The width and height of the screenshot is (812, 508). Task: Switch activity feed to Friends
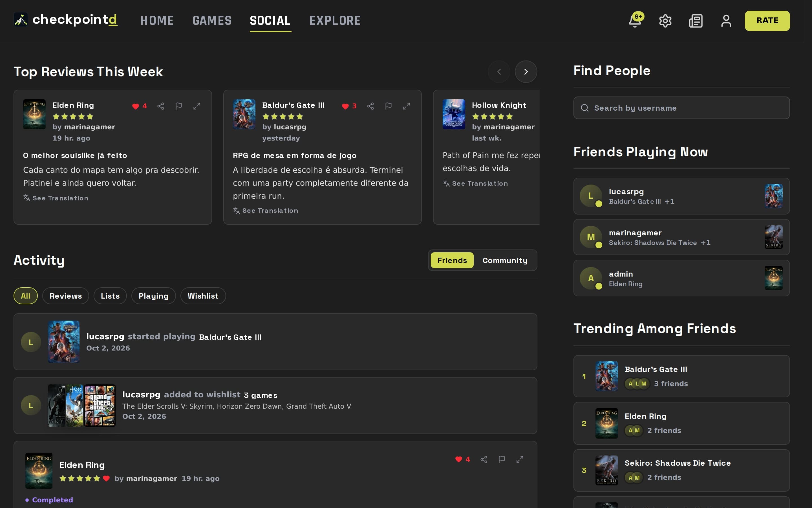(x=452, y=260)
